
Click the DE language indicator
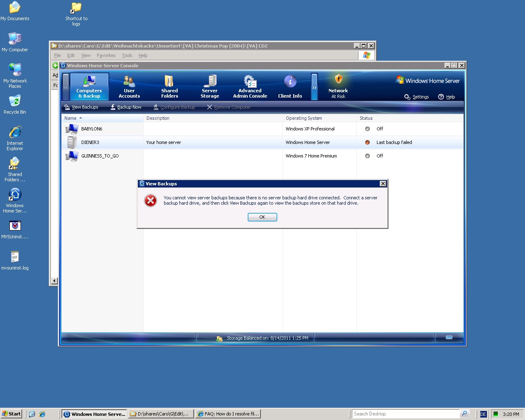pyautogui.click(x=483, y=414)
